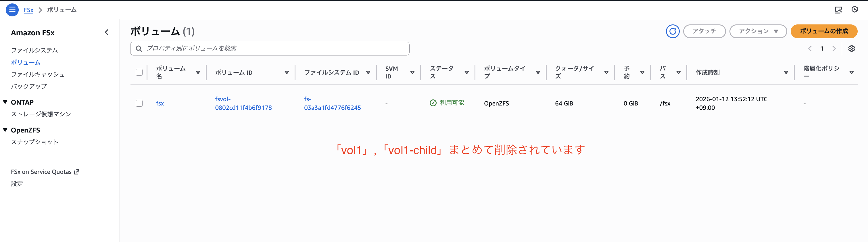The width and height of the screenshot is (868, 242).
Task: Open バックアップ in sidebar
Action: pyautogui.click(x=29, y=86)
